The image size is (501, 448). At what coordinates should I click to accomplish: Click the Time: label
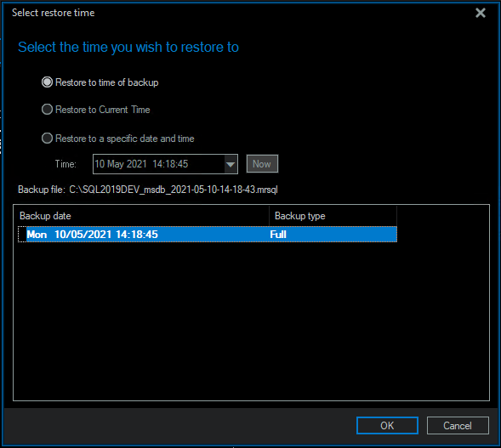65,164
